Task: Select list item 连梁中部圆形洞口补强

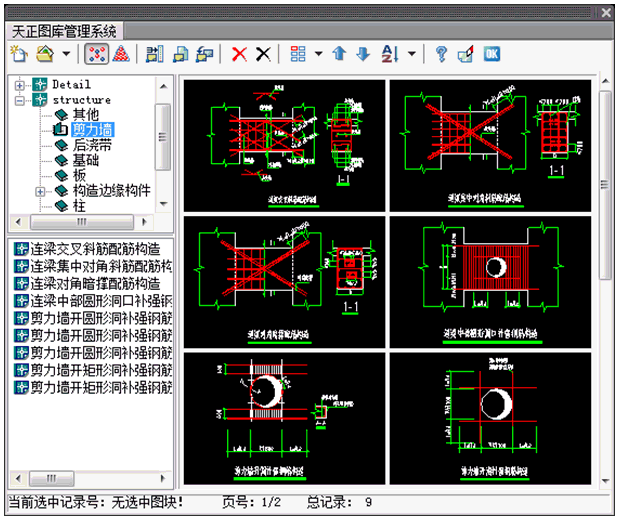Action: 101,301
